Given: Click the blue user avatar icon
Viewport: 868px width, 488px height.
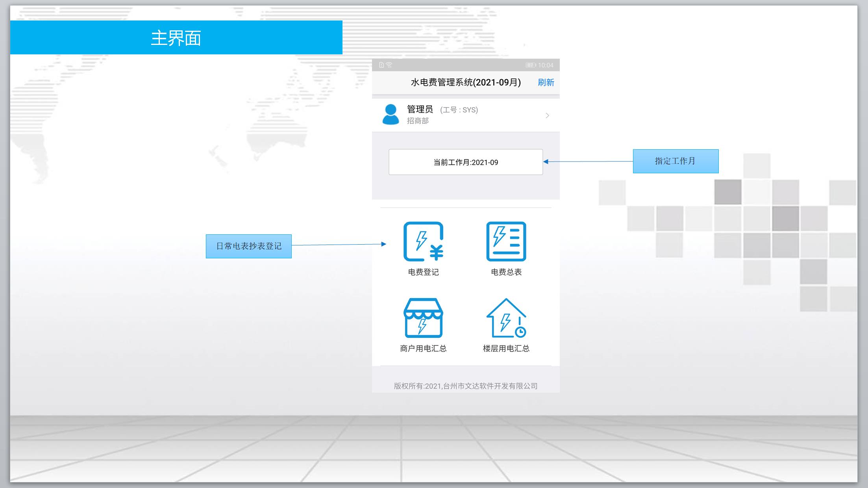Looking at the screenshot, I should click(391, 114).
